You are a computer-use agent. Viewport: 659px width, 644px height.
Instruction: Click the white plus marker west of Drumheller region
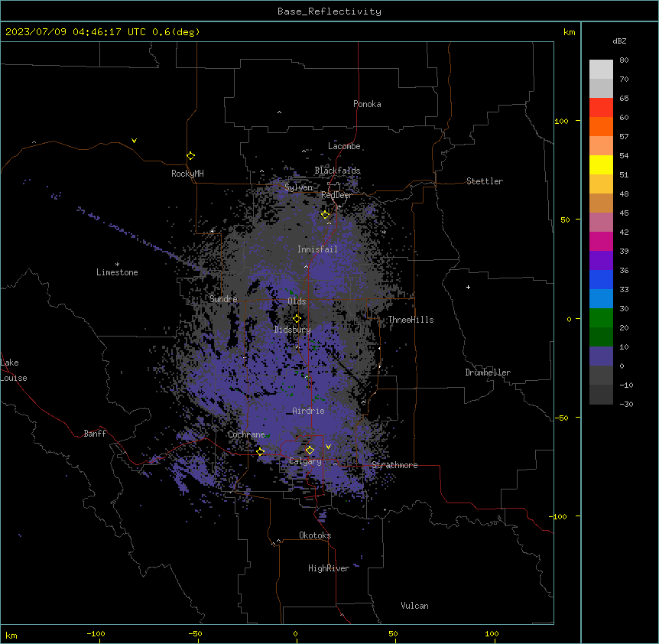coord(468,288)
